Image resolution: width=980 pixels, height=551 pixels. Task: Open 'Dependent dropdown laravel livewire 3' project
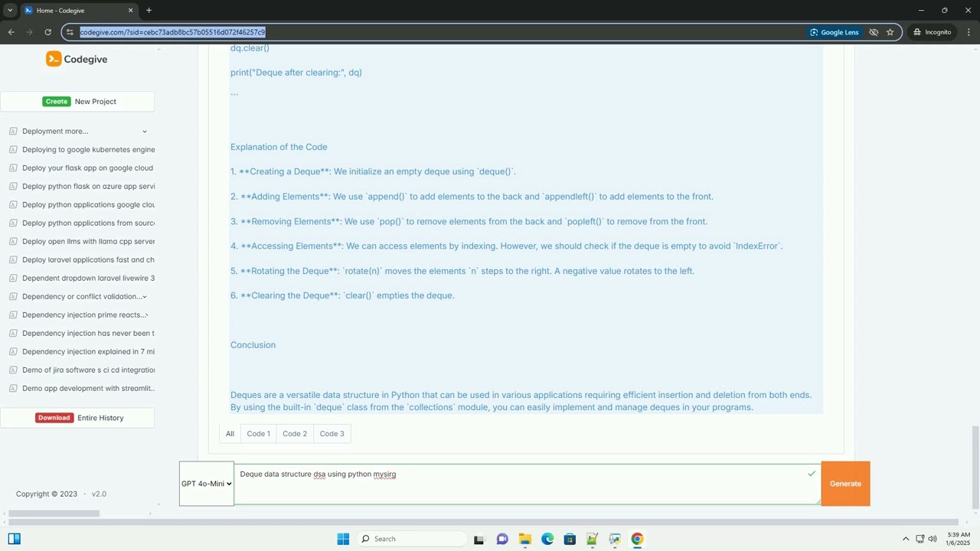88,278
